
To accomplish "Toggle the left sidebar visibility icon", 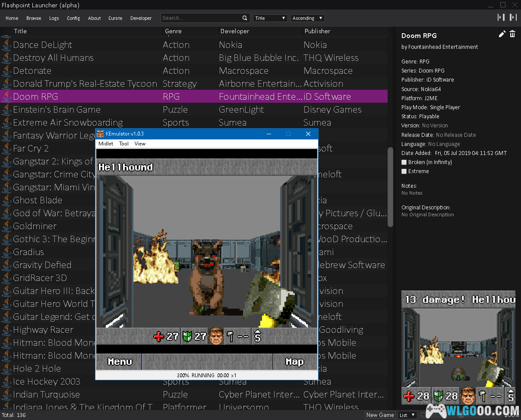I will pyautogui.click(x=501, y=17).
